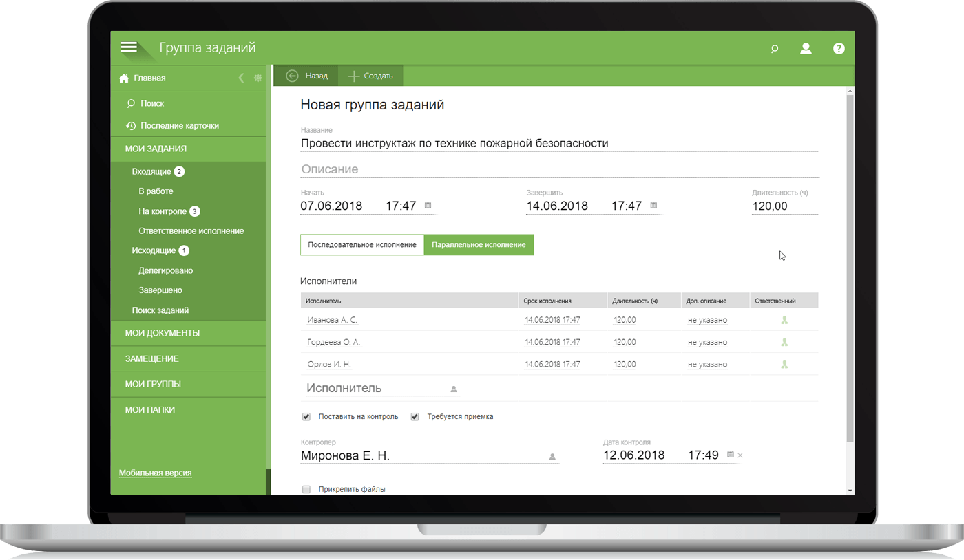Expand МОИ ПАПКИ section
The image size is (964, 560).
pos(188,409)
